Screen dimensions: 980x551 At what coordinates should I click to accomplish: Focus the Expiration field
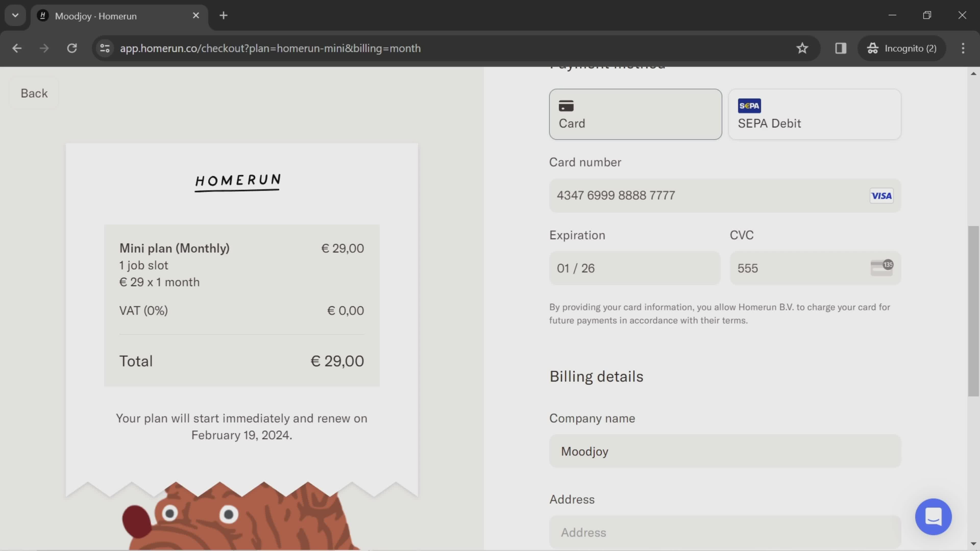pyautogui.click(x=634, y=268)
